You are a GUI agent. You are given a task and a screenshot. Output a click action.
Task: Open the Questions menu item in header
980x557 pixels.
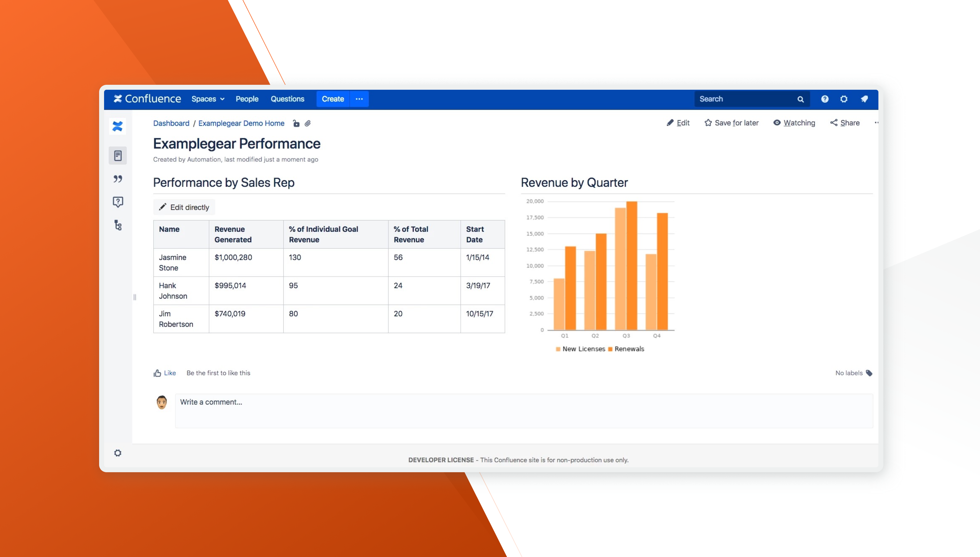287,99
